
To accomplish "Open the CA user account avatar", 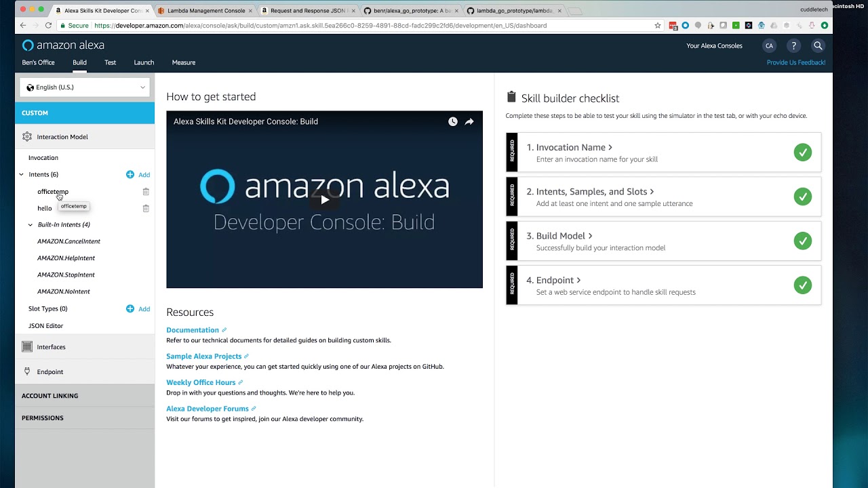I will click(769, 45).
